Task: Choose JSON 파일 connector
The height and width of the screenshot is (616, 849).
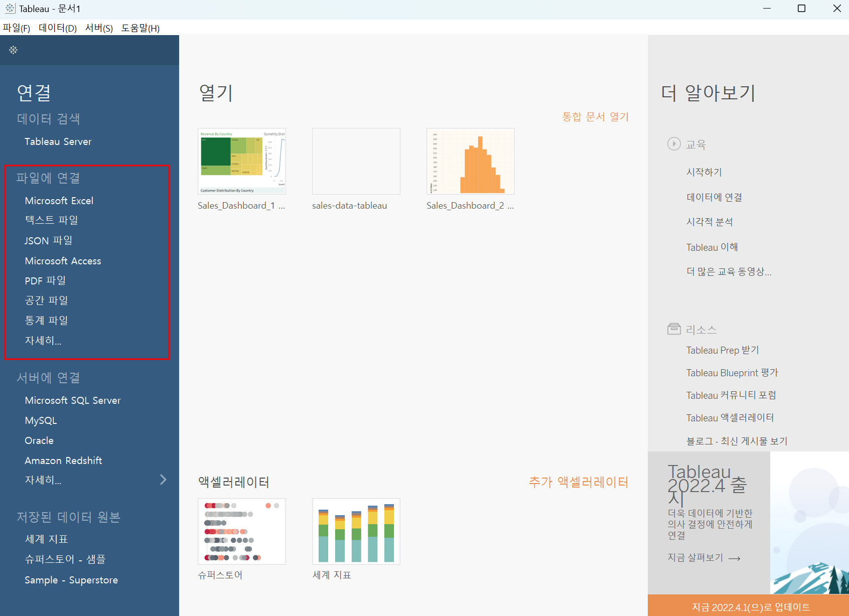Action: coord(49,240)
